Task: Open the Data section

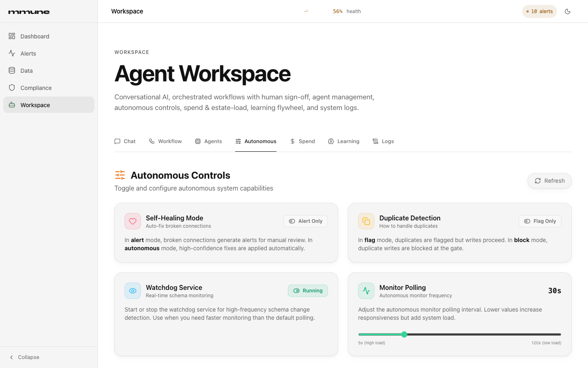Action: (49, 71)
